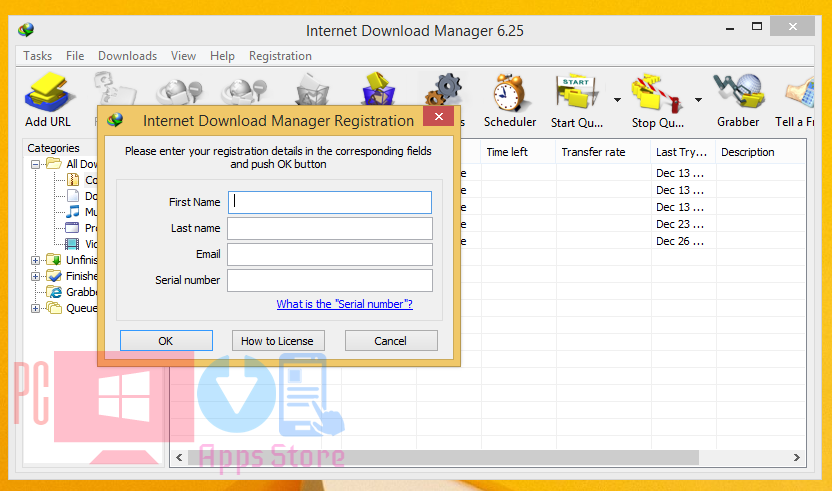Viewport: 832px width, 491px height.
Task: Click the Delete Completed trash bin icon
Action: 378,89
